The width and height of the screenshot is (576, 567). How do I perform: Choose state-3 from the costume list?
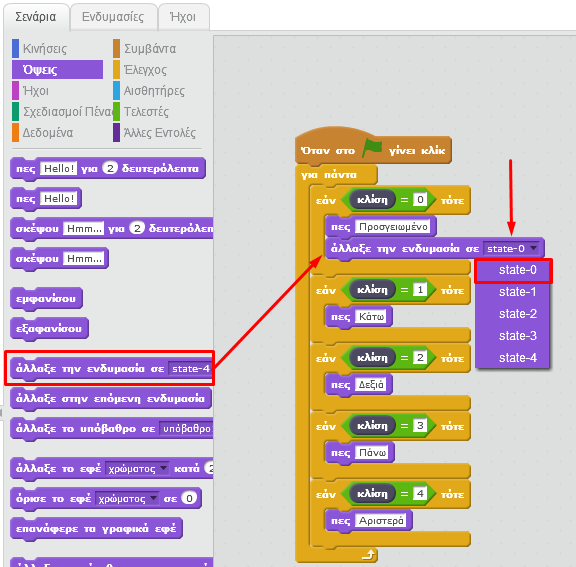click(x=513, y=336)
